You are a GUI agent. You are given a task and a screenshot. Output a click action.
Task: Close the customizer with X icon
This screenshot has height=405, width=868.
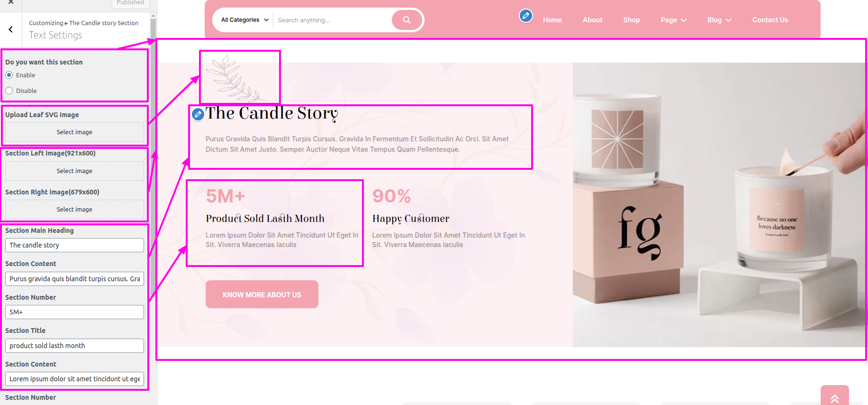click(11, 2)
